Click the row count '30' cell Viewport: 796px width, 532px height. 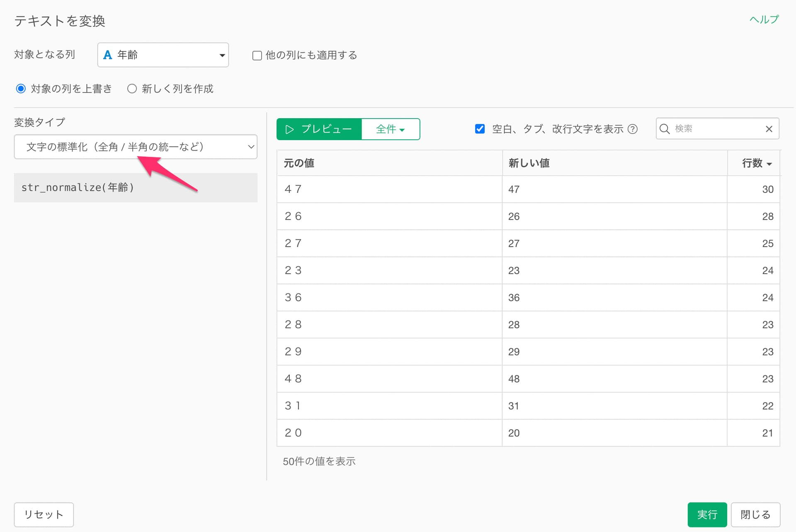click(754, 189)
